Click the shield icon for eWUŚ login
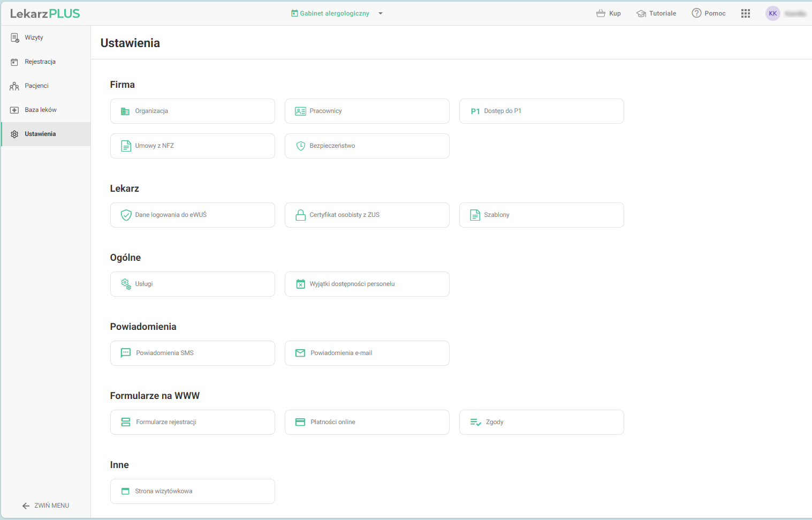Viewport: 812px width, 520px height. tap(126, 215)
